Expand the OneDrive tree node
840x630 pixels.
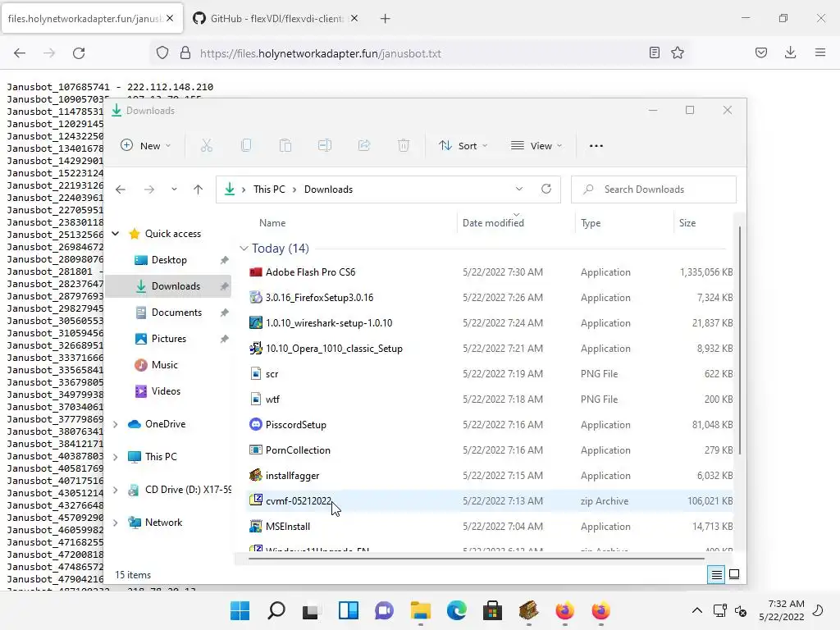coord(115,424)
